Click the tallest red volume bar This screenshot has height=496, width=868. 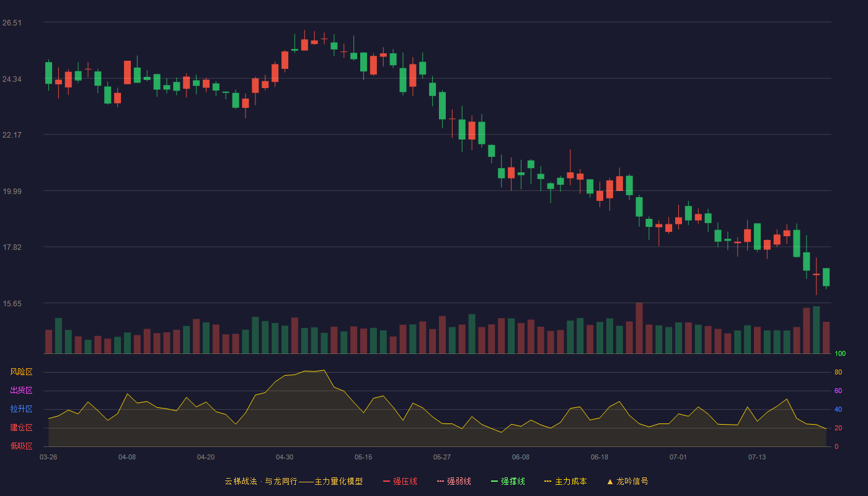pos(639,328)
